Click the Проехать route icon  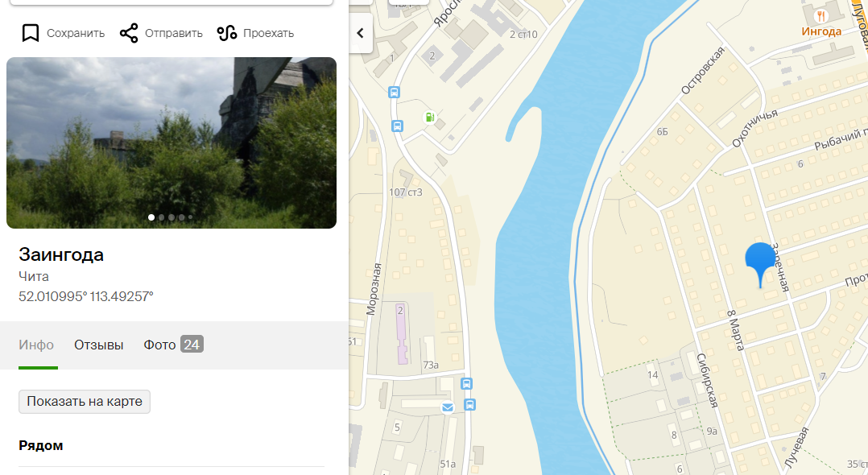point(227,33)
